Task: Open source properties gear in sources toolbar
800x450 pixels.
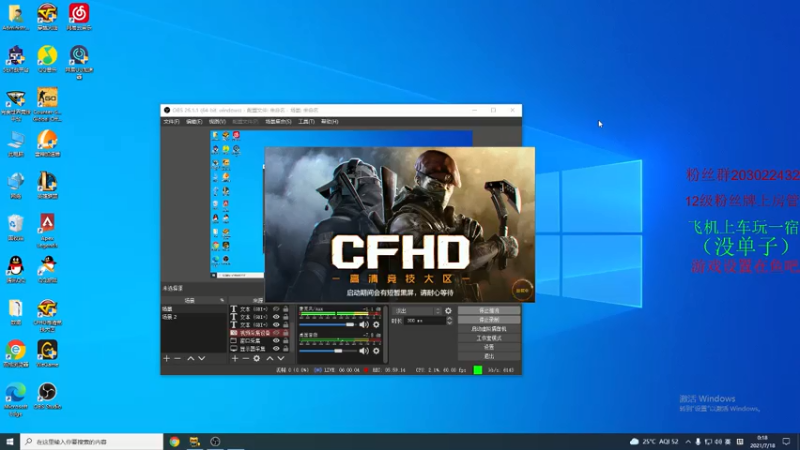Action: (257, 359)
